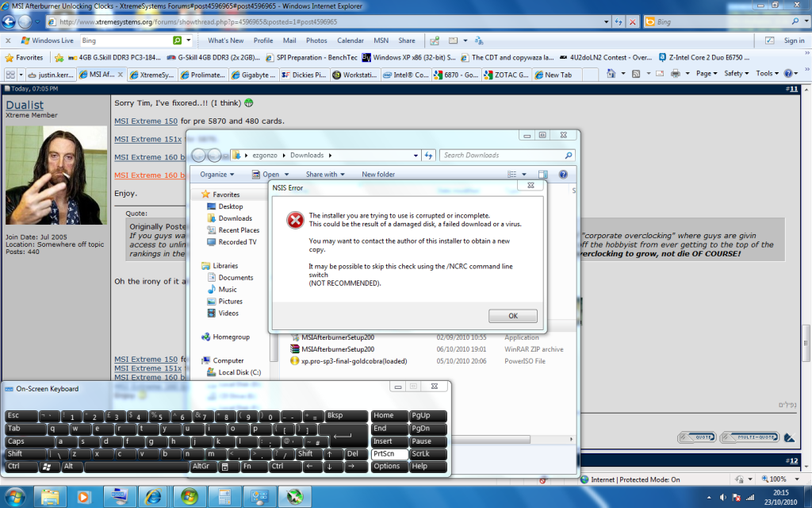This screenshot has height=508, width=812.
Task: Switch to the ZOTAC G... browser tab
Action: [507, 75]
